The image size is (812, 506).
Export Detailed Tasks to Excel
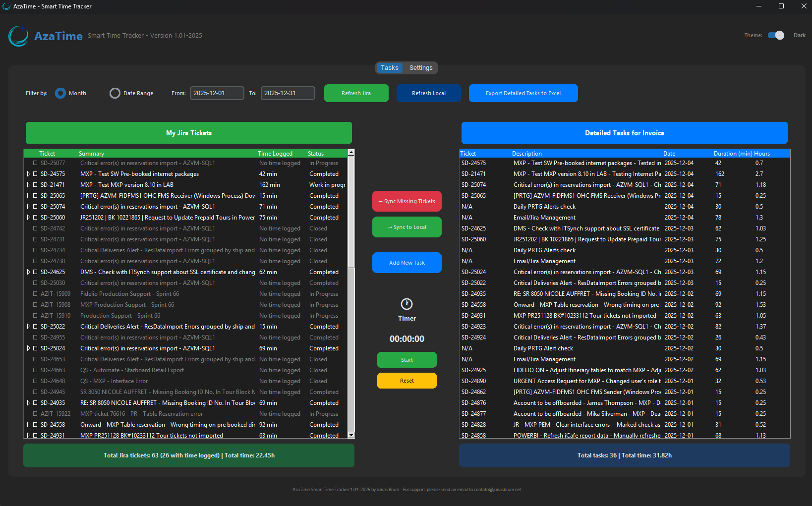click(x=523, y=93)
